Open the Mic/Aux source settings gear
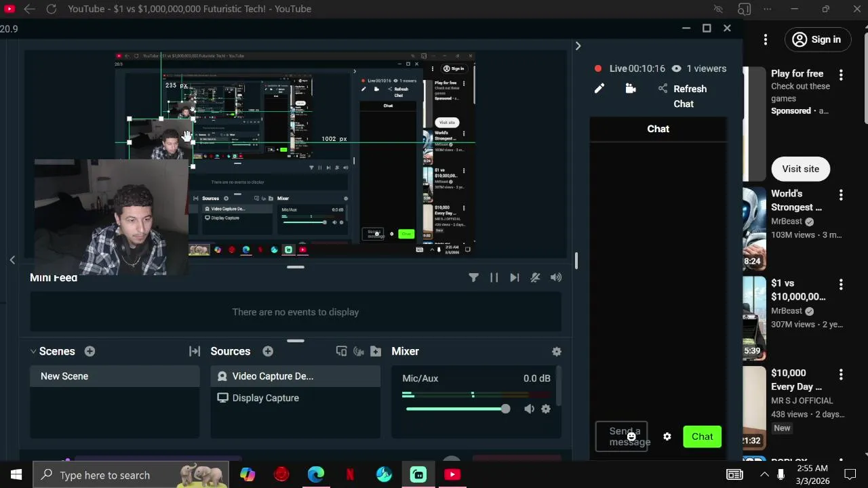This screenshot has width=868, height=488. (546, 409)
